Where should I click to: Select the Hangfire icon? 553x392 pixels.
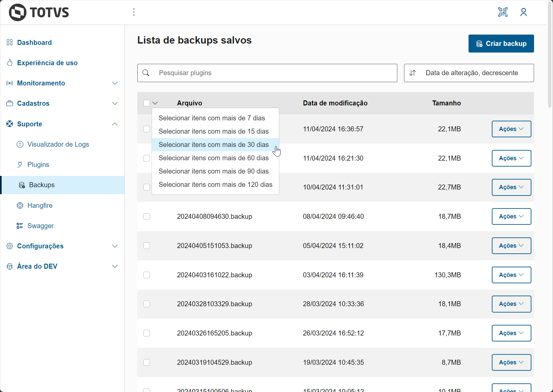click(20, 205)
